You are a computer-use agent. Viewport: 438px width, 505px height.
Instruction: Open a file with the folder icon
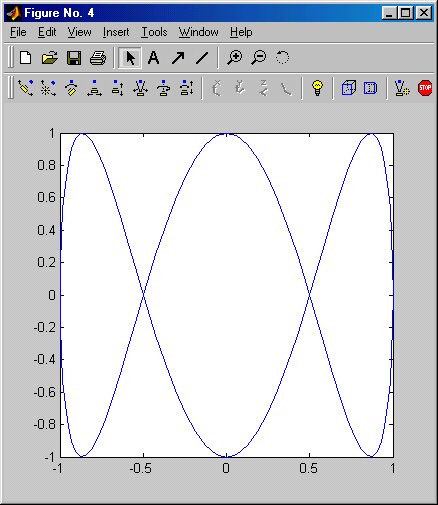[x=50, y=58]
